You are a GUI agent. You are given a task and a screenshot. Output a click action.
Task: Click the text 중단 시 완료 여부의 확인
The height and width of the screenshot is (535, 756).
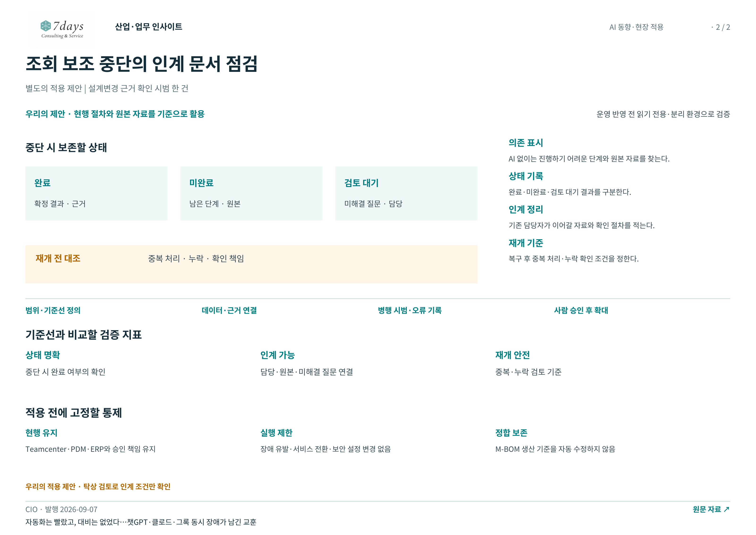[x=65, y=372]
